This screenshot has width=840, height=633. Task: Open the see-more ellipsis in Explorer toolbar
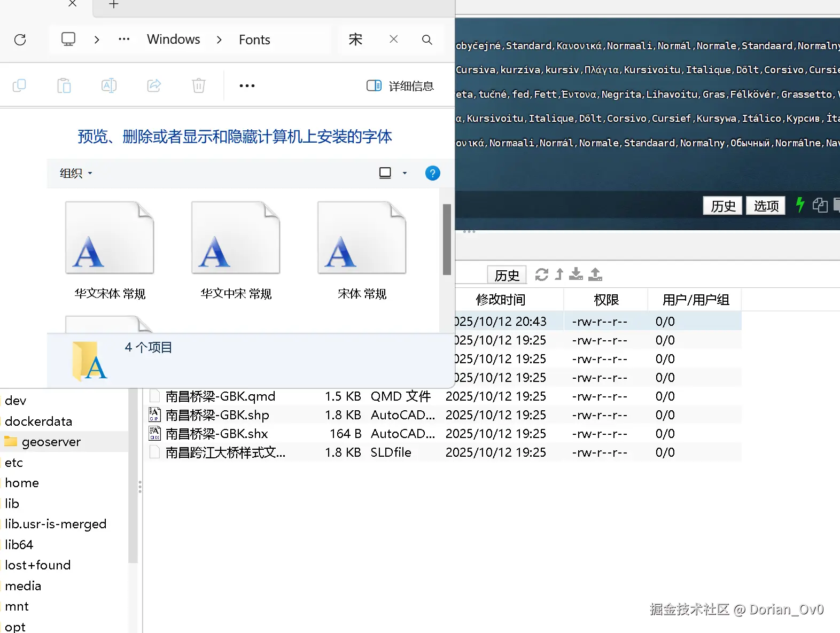click(x=247, y=85)
